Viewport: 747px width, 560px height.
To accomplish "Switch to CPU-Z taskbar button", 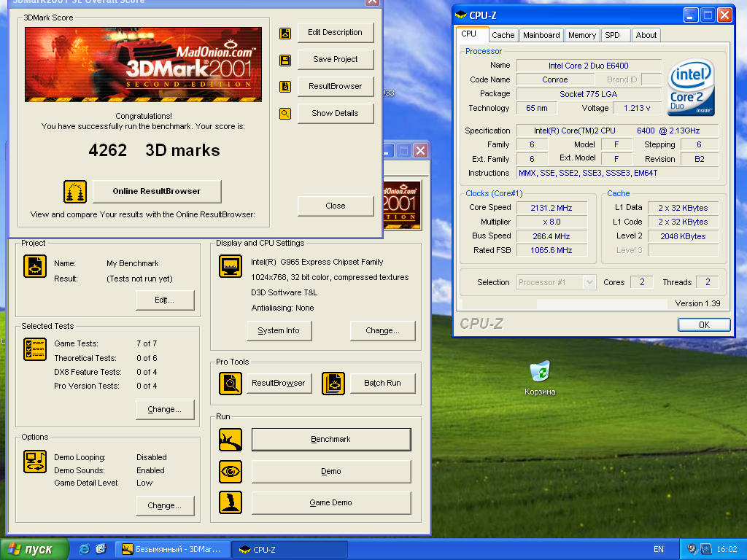I will [x=290, y=549].
